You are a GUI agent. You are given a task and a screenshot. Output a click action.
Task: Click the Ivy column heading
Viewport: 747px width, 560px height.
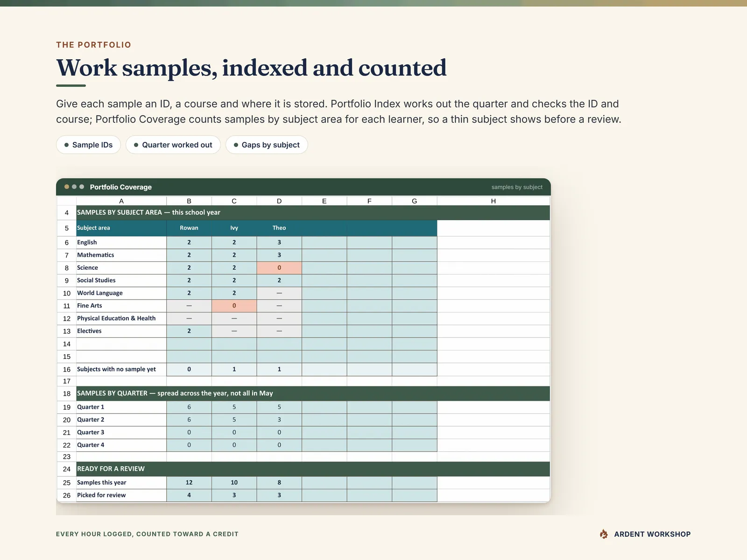234,228
